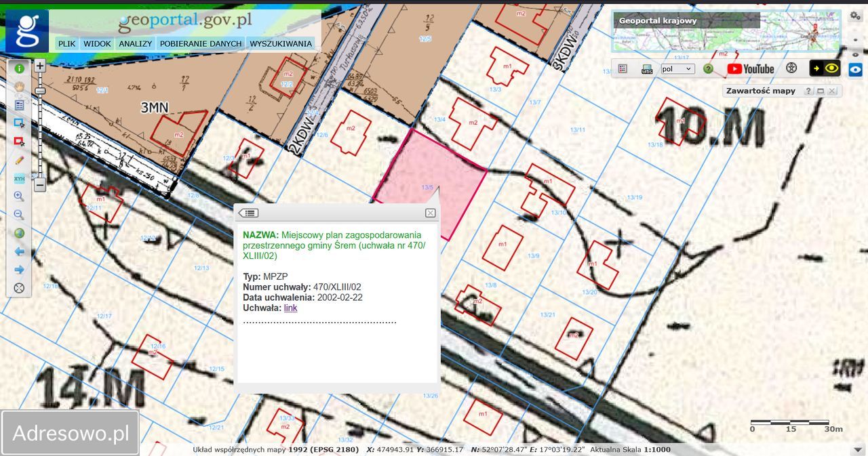Click the plan name NAZWA text
Image resolution: width=868 pixels, height=456 pixels.
coord(334,245)
